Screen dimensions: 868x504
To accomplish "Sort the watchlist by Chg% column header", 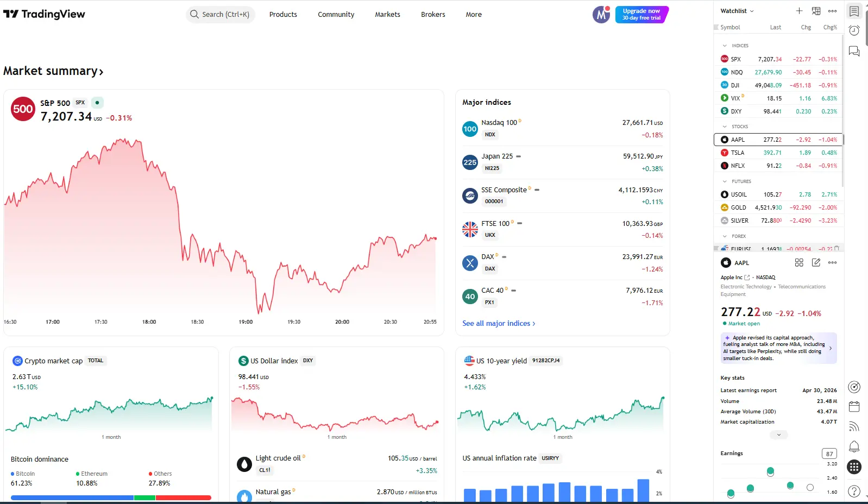I will tap(830, 27).
